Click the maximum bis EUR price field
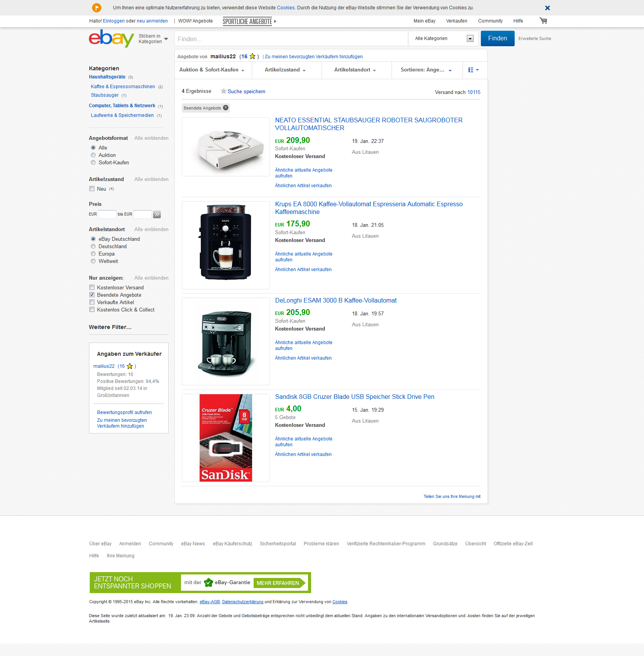Screen dimensions: 644x656 click(143, 214)
